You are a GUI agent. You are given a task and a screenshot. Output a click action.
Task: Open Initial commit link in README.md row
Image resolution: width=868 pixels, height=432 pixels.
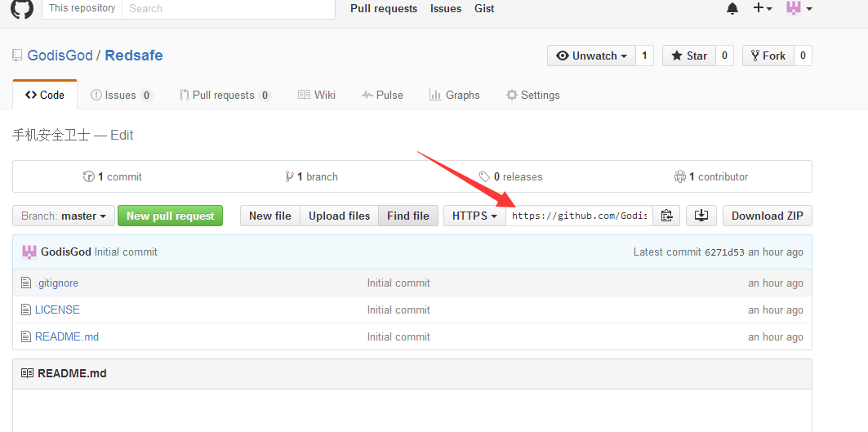[398, 336]
